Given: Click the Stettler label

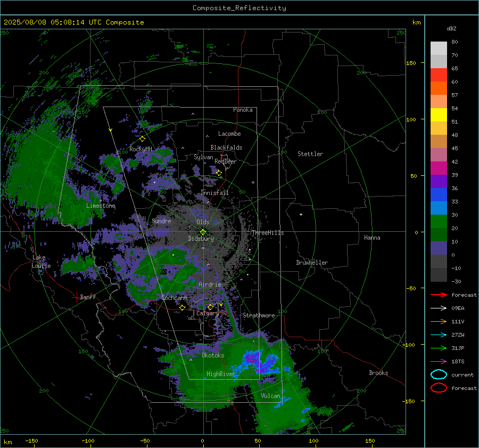Looking at the screenshot, I should 310,154.
